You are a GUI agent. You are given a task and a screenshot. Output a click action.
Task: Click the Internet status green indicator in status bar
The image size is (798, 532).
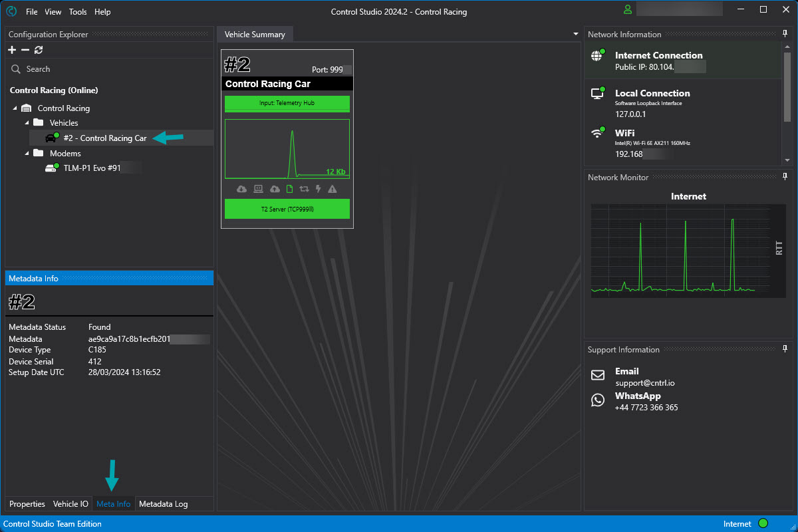click(763, 523)
